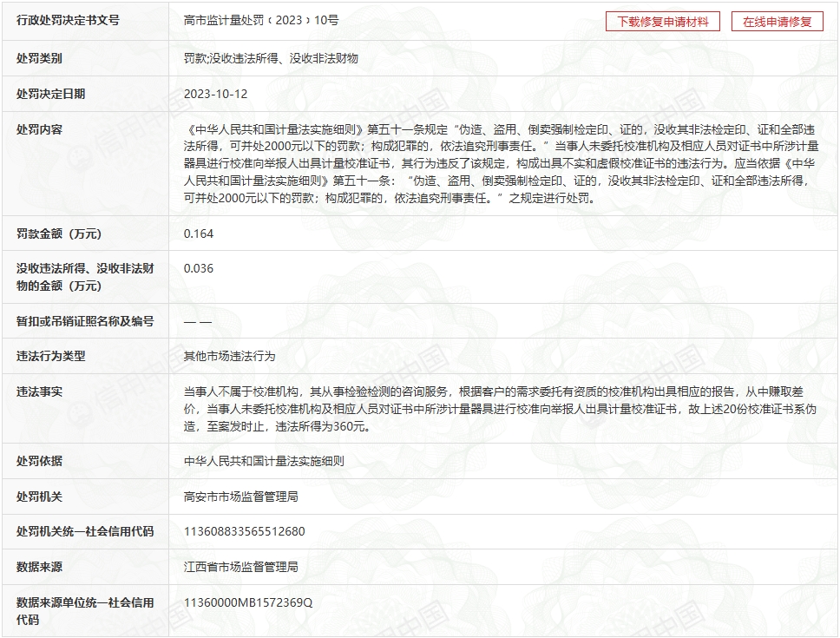Click the penalty authority 高安市市场监督管理局
This screenshot has width=840, height=638.
pyautogui.click(x=241, y=497)
